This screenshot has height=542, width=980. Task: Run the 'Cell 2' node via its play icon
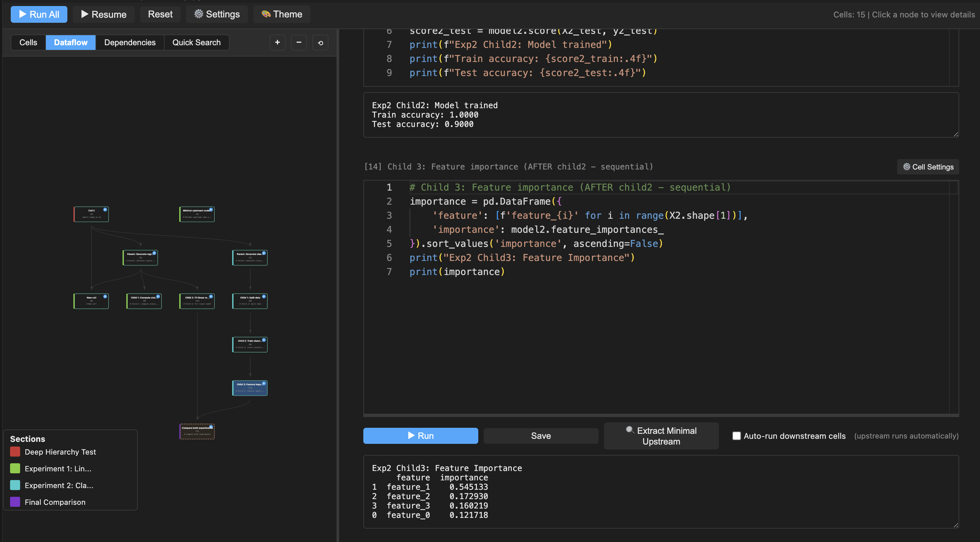pos(105,210)
